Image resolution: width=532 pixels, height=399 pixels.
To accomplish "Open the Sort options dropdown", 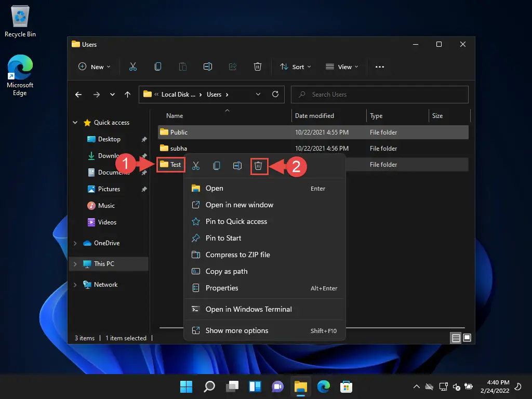I will [295, 67].
